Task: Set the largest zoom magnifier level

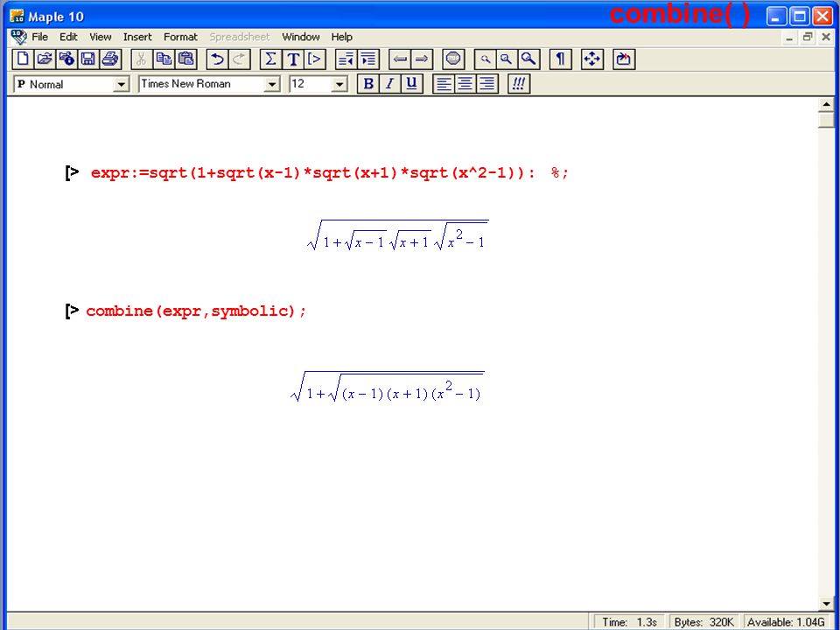Action: coord(528,59)
